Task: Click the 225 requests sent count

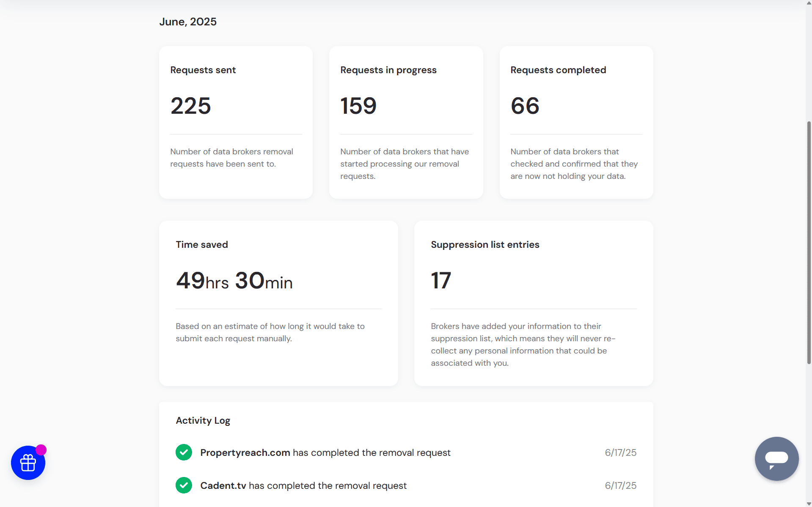Action: point(190,106)
